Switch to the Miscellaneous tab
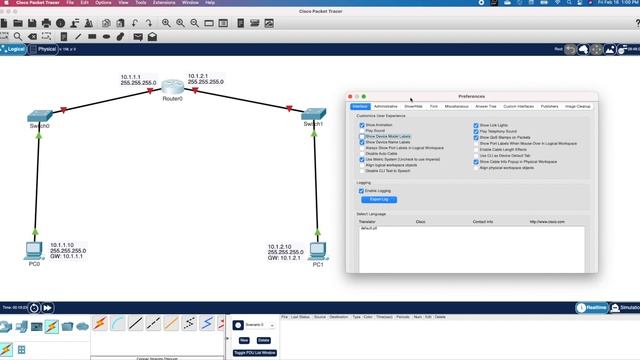Viewport: 640px width, 360px height. click(x=456, y=107)
